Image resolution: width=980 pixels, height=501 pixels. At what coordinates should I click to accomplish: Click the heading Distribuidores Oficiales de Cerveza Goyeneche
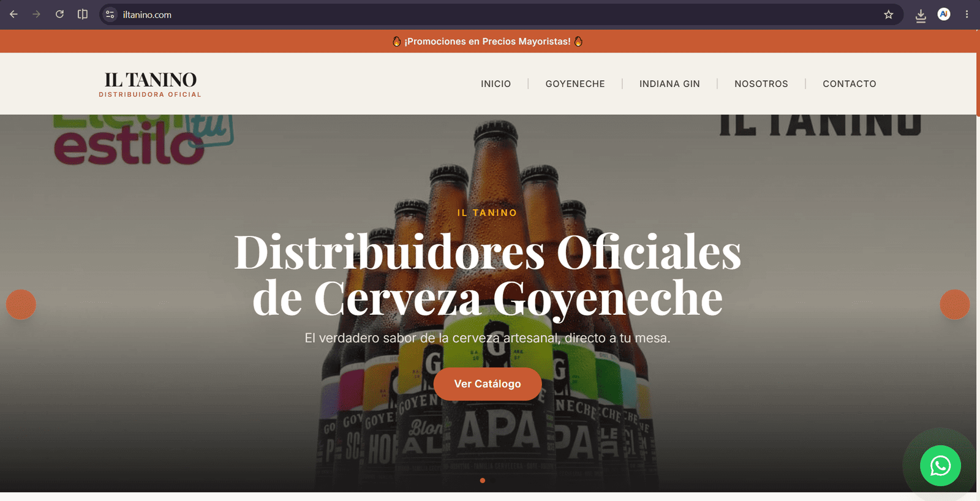pos(488,275)
